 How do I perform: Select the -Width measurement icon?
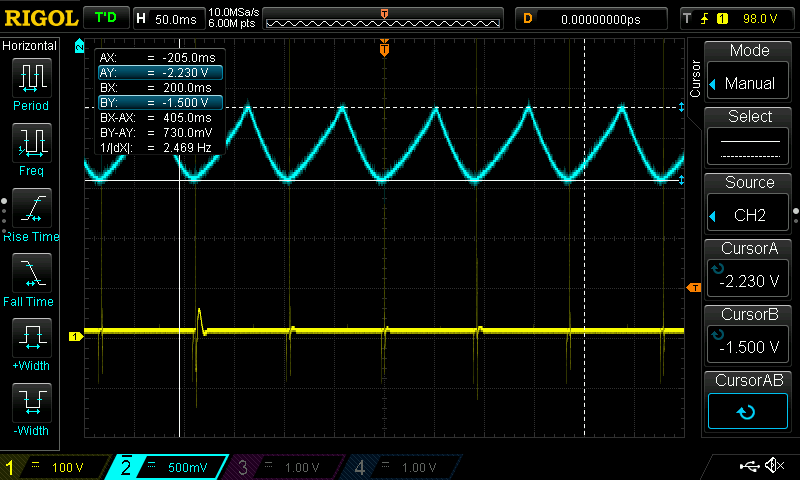click(32, 402)
